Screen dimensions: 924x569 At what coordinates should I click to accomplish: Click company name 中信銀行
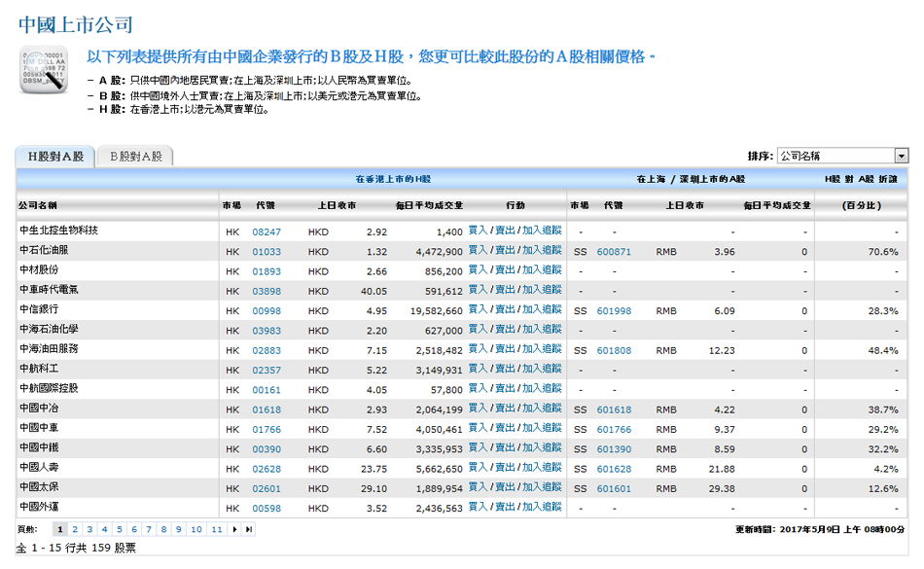pyautogui.click(x=39, y=309)
